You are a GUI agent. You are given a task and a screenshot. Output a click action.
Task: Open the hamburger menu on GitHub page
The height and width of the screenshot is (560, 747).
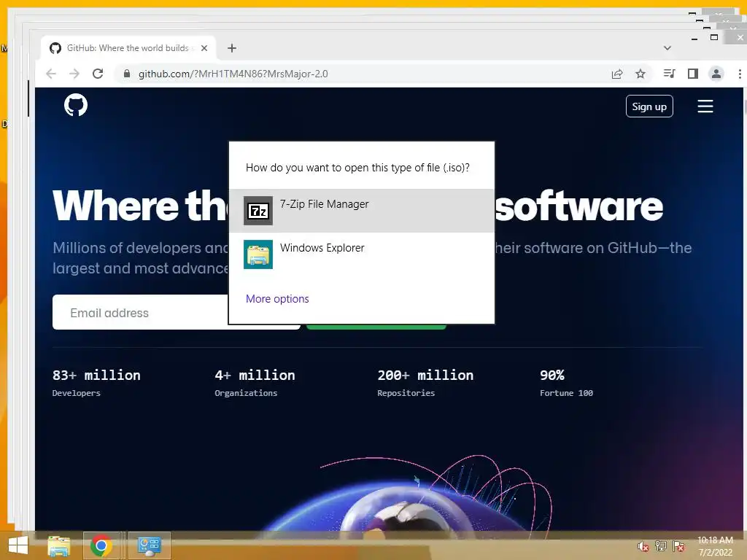point(705,106)
